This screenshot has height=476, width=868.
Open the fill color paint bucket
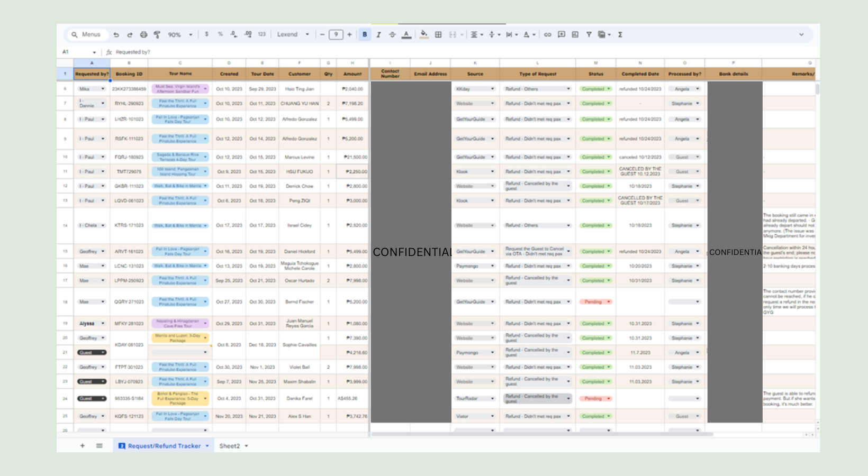tap(424, 35)
